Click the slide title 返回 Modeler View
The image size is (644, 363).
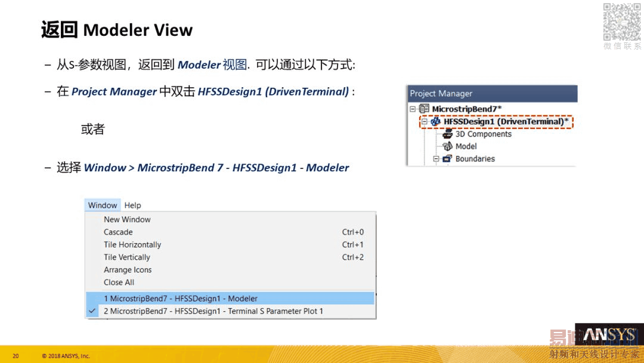coord(117,30)
